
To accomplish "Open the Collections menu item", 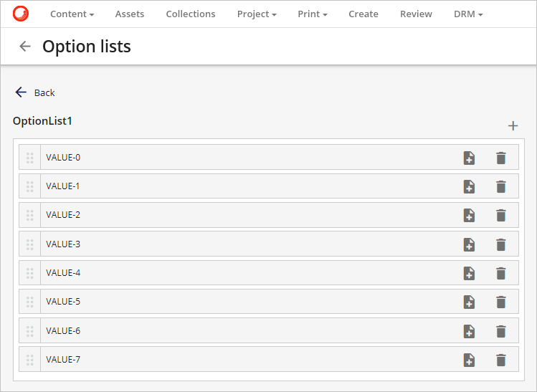I will (191, 14).
